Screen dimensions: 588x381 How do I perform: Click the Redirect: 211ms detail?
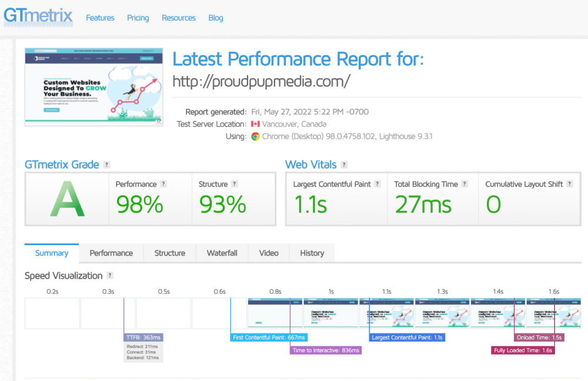point(142,346)
